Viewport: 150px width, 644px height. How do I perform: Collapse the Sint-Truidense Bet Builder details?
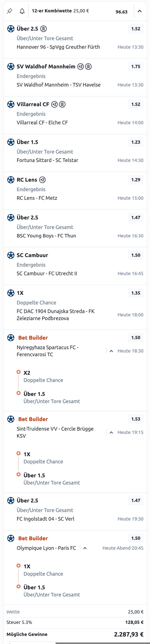(112, 432)
